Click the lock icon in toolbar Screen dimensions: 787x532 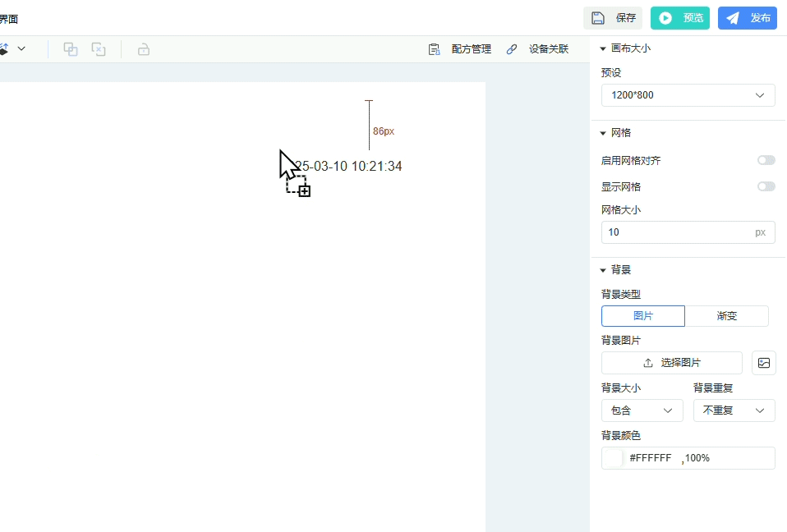(x=144, y=49)
